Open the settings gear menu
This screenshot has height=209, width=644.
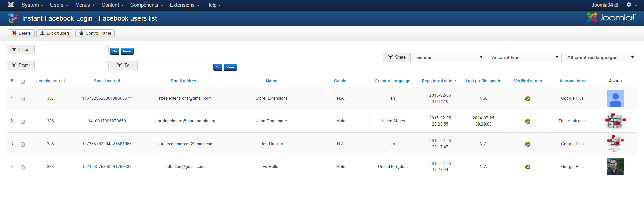click(631, 5)
